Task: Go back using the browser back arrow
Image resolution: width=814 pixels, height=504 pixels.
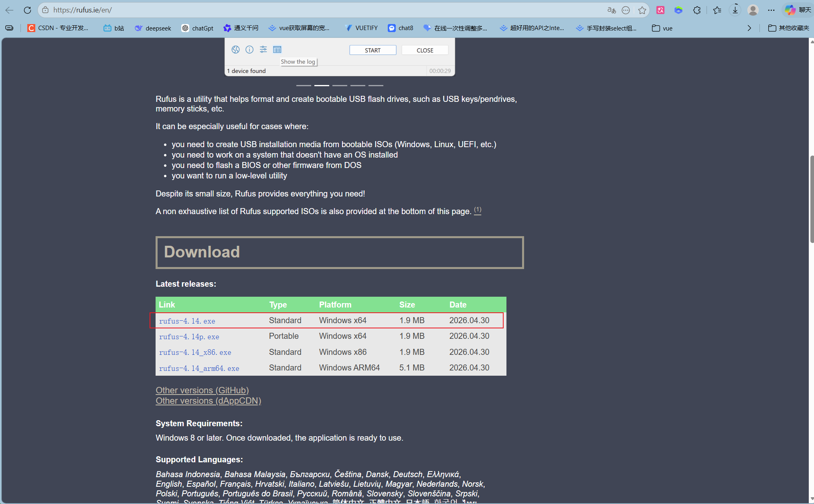Action: point(10,10)
